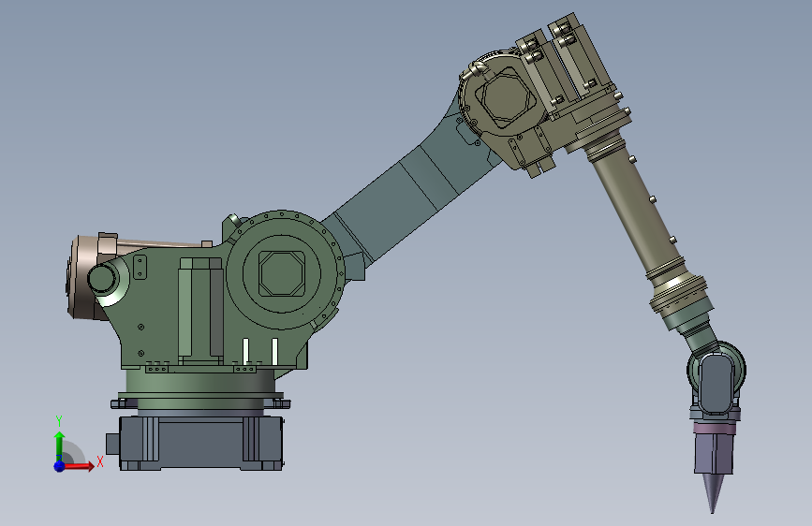Select the dark gray base pedestal of the robot
The image size is (812, 526).
tap(201, 443)
